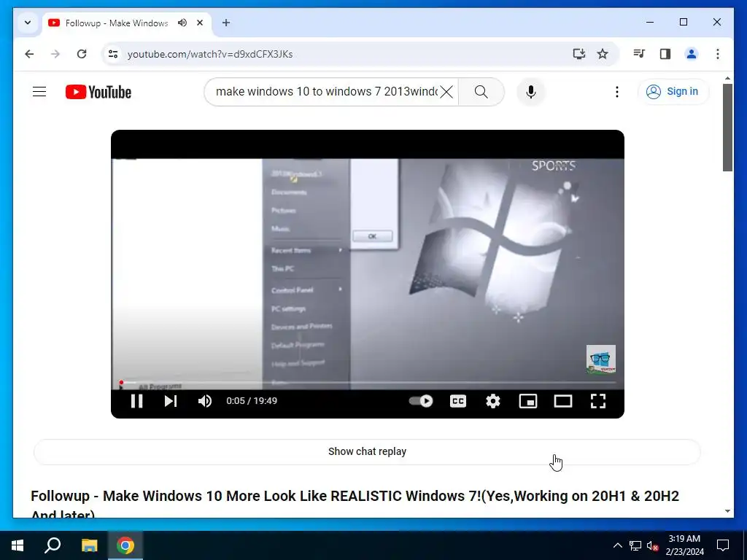This screenshot has width=747, height=560.
Task: Click the address bar URL
Action: click(x=210, y=54)
